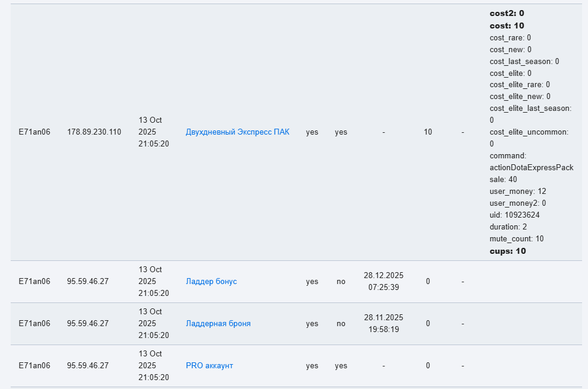Screen dimensions: 588x389
Task: Open the Ладдер бонус link
Action: coord(211,282)
